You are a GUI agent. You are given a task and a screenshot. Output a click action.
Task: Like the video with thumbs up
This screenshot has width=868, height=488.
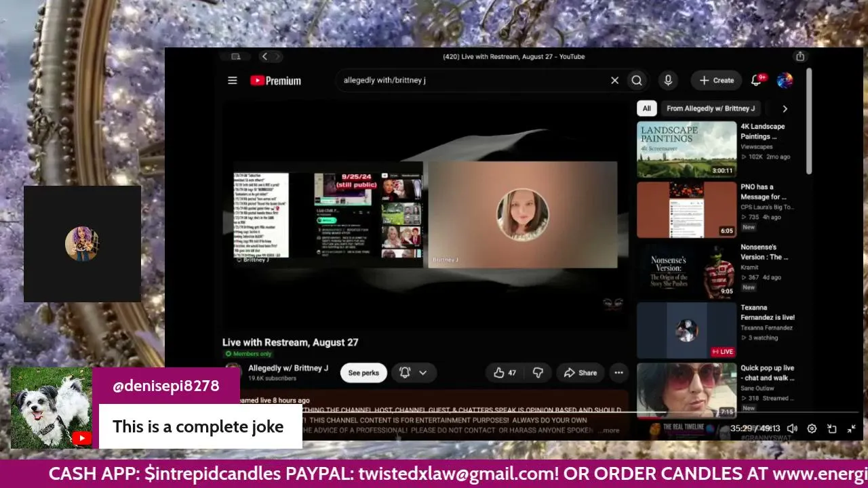[x=505, y=373]
